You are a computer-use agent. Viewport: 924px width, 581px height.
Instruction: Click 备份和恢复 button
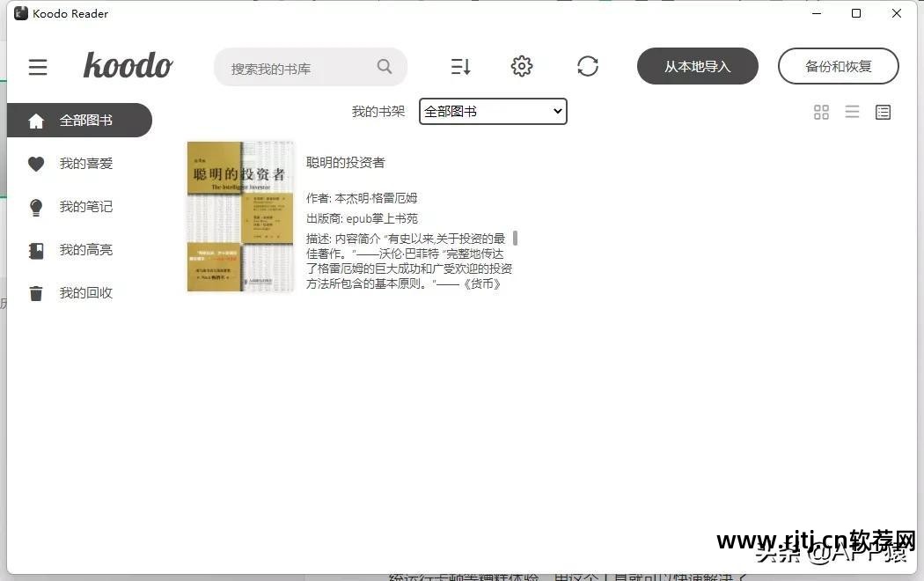(x=838, y=66)
